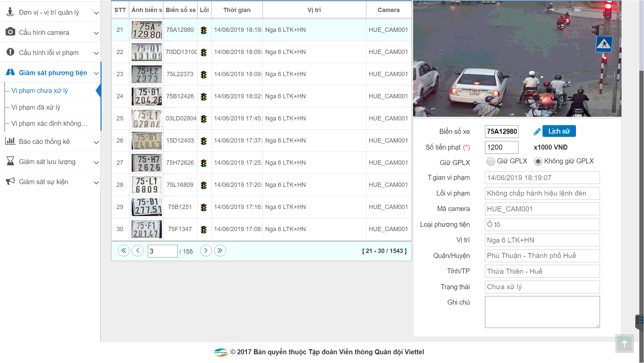
Task: Click the license plate thumbnail in row 28
Action: (x=146, y=185)
